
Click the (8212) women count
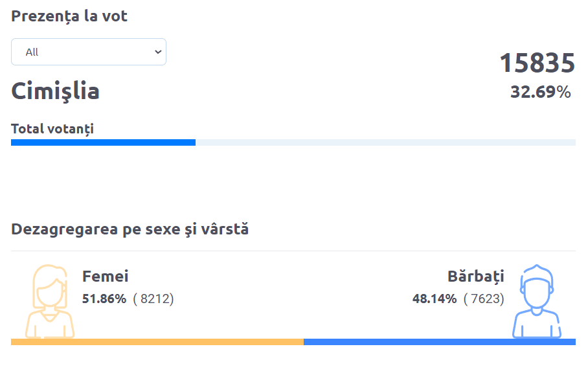pyautogui.click(x=153, y=299)
